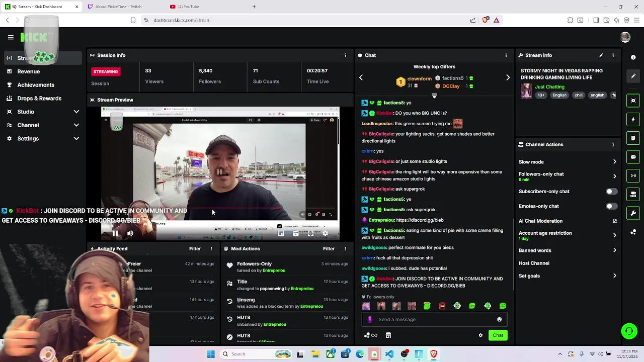This screenshot has height=362, width=644.
Task: Pause the stream preview playback
Action: click(x=115, y=233)
